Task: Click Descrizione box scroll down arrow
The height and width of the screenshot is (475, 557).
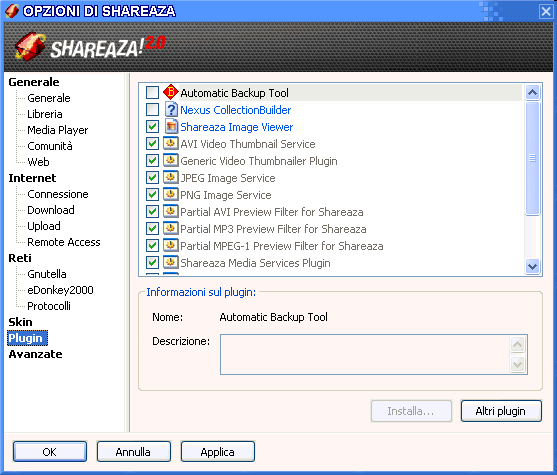Action: point(517,364)
